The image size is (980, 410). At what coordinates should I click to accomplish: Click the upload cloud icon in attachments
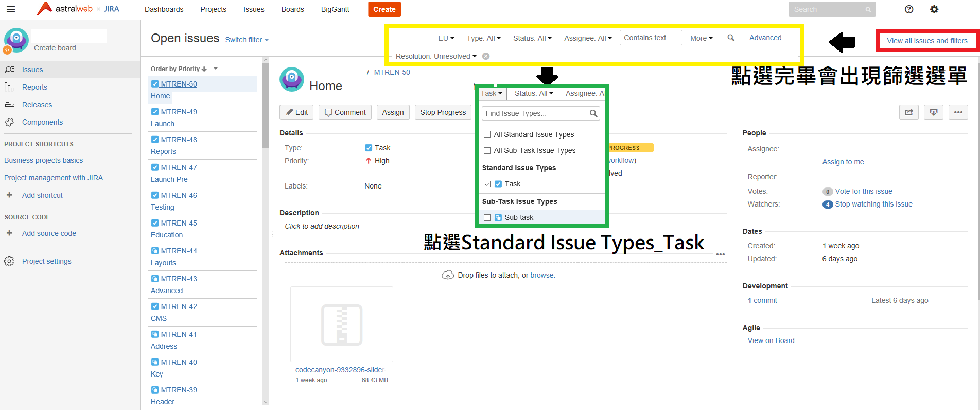click(x=448, y=275)
